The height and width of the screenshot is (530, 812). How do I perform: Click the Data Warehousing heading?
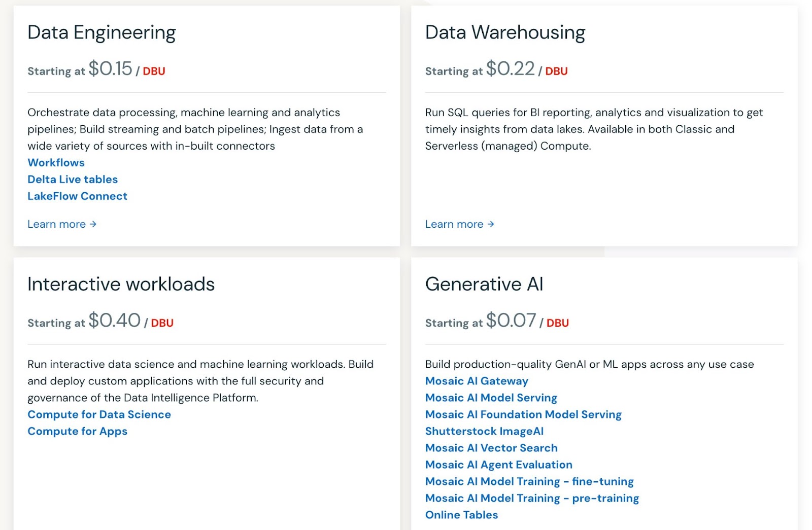pos(505,33)
